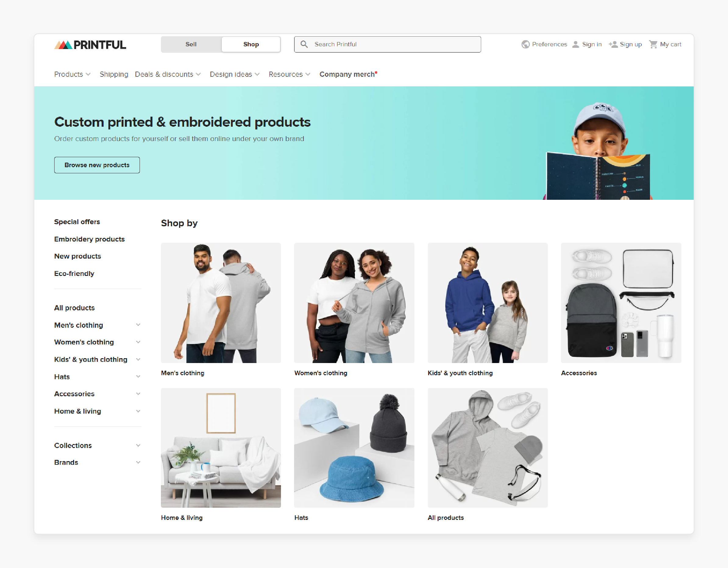Click the Women's clothing sidebar expand icon
Viewport: 728px width, 568px height.
pyautogui.click(x=138, y=342)
